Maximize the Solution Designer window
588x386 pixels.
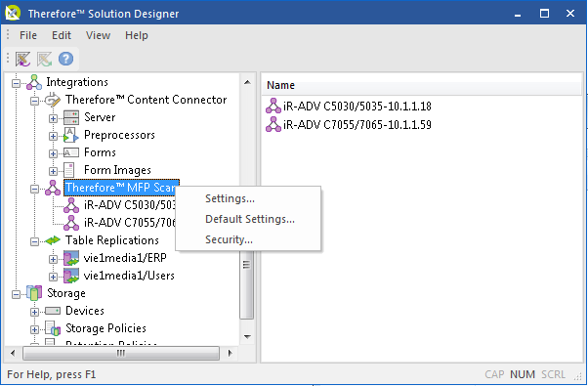tap(544, 14)
